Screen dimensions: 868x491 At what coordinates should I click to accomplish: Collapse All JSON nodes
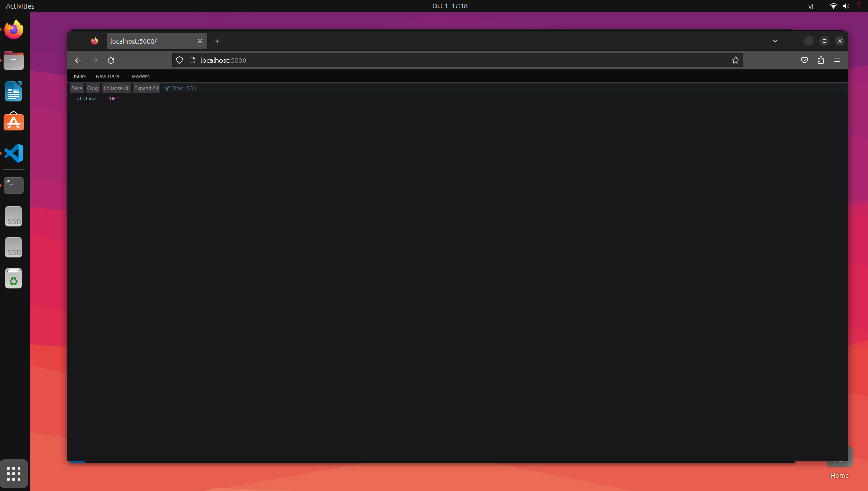(116, 88)
